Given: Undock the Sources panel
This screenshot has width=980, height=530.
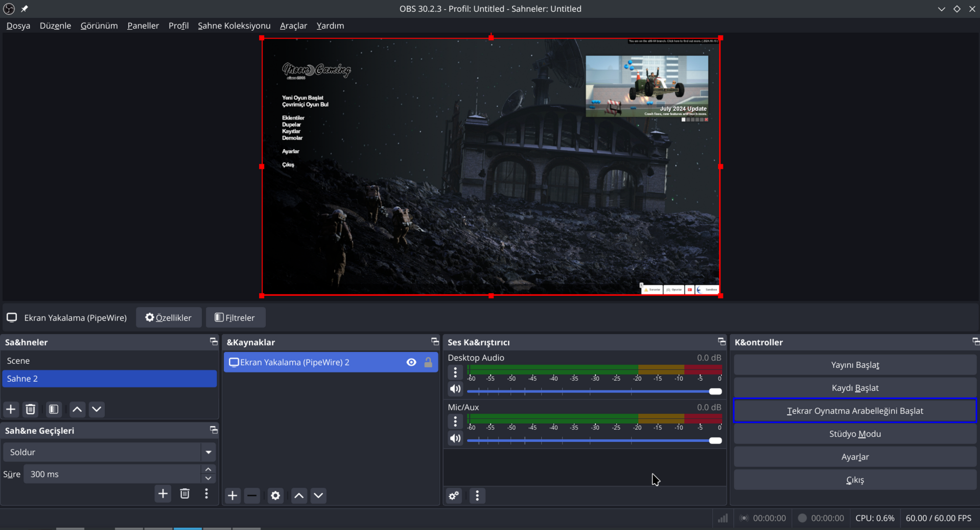Looking at the screenshot, I should (435, 342).
